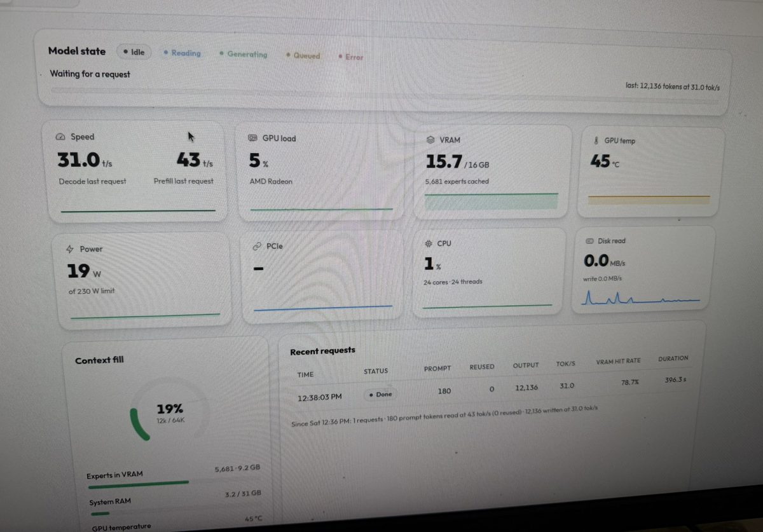Click the TIME column header
Screen dimensions: 763x532
pos(305,375)
